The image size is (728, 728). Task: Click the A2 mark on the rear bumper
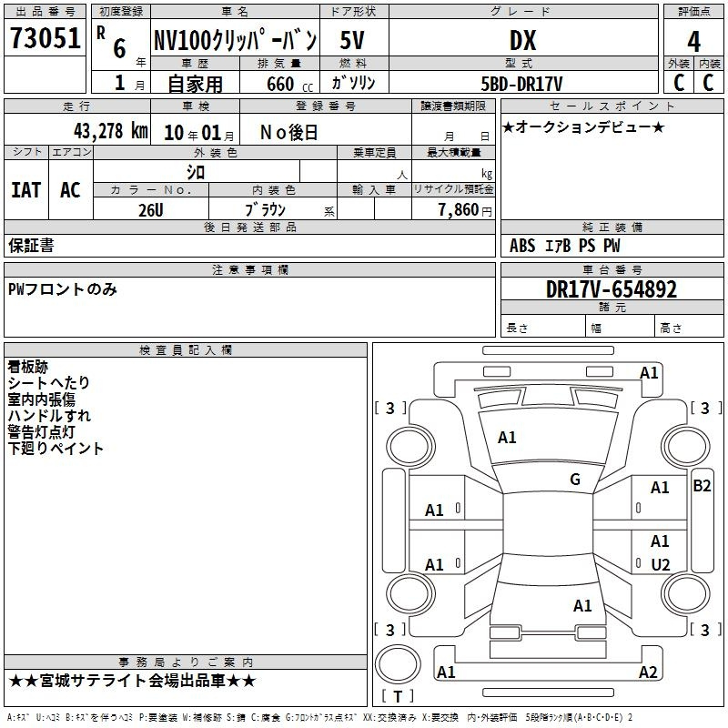648,672
